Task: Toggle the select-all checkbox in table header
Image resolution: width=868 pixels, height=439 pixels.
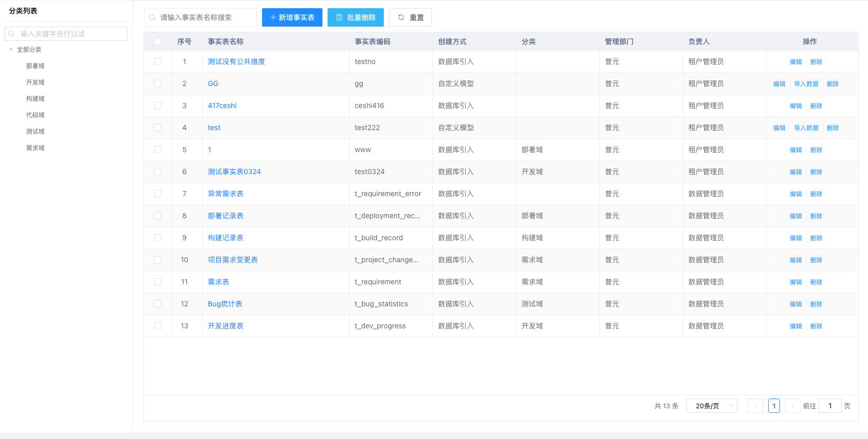Action: (158, 41)
